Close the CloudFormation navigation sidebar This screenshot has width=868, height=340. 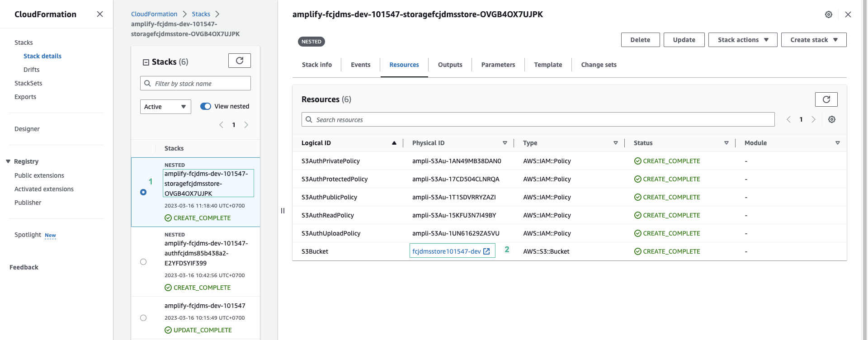100,14
